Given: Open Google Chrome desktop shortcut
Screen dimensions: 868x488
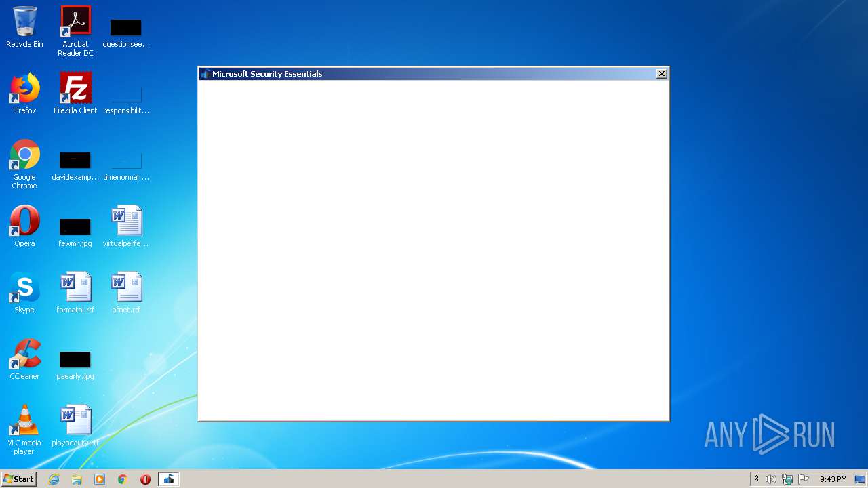Looking at the screenshot, I should 24,164.
